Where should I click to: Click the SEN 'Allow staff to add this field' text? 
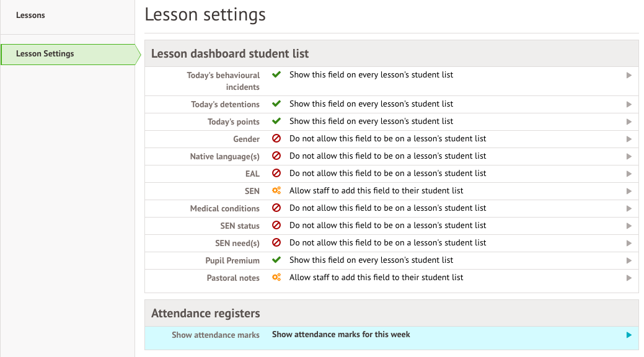click(x=376, y=191)
